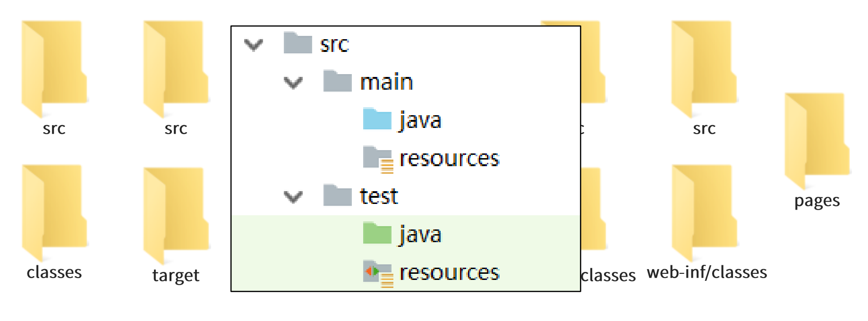Viewport: 868px width, 321px height.
Task: Collapse the root src node chevron
Action: (x=254, y=45)
